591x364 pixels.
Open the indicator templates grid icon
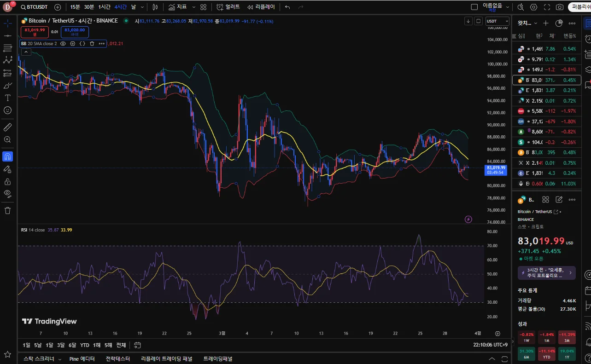click(203, 7)
